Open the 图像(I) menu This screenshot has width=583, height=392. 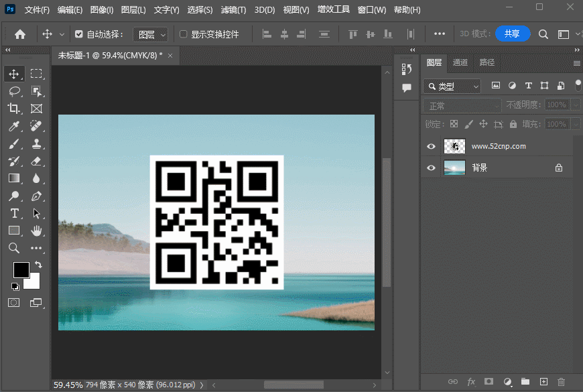[x=101, y=9]
